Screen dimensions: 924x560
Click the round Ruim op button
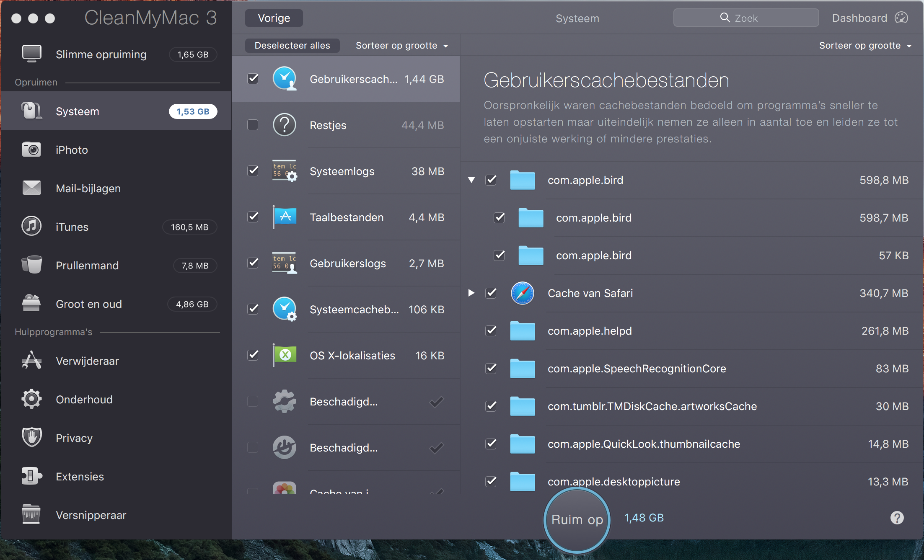(x=577, y=519)
